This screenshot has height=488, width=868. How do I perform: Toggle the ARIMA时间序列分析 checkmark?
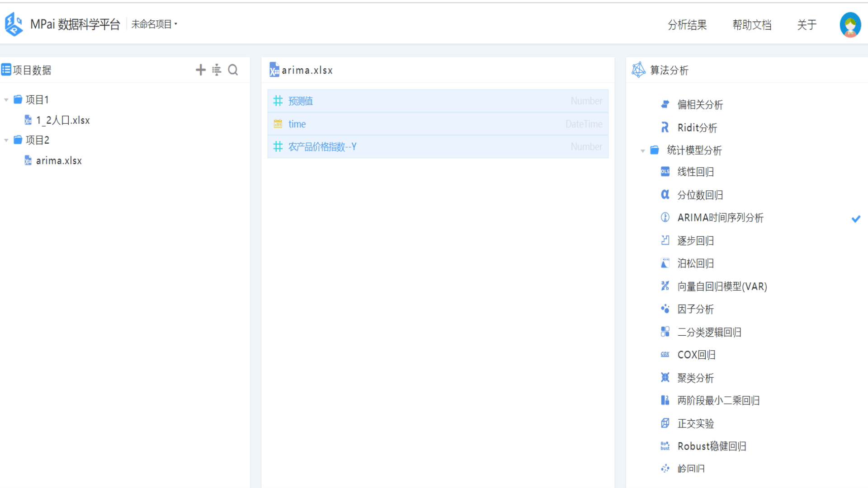856,219
